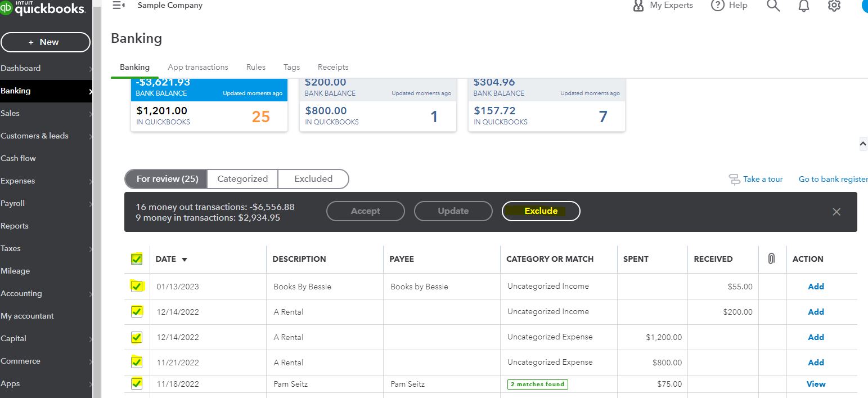This screenshot has width=868, height=398.
Task: Select the bank card with 7 transactions
Action: [x=547, y=105]
